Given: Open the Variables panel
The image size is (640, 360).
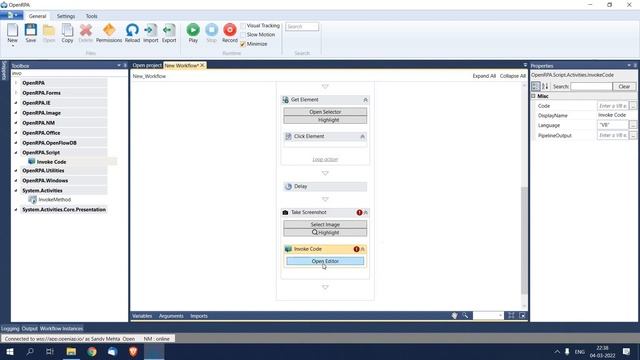Looking at the screenshot, I should coord(142,316).
